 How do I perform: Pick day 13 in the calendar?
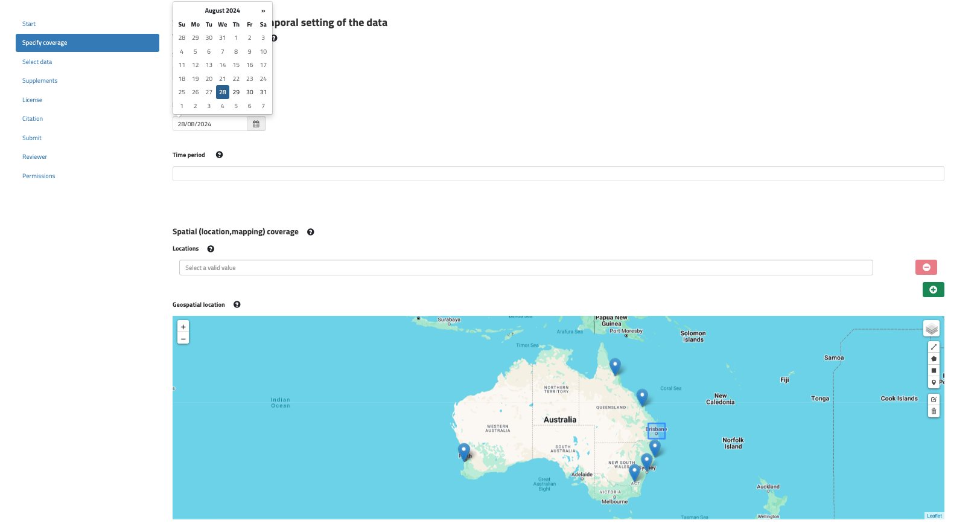point(209,65)
